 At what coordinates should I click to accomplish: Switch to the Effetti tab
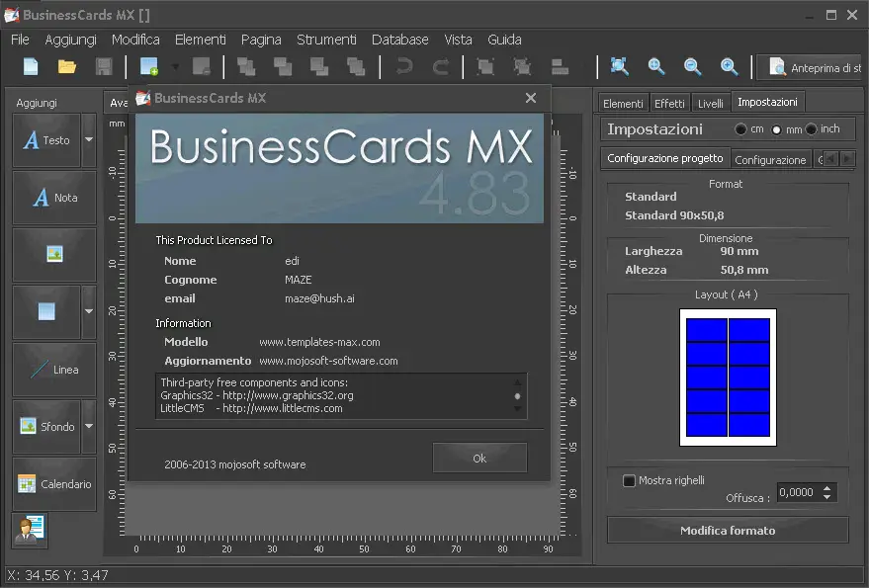669,104
